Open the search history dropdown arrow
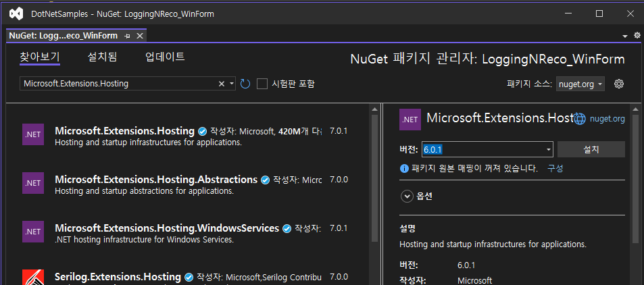 [x=232, y=84]
